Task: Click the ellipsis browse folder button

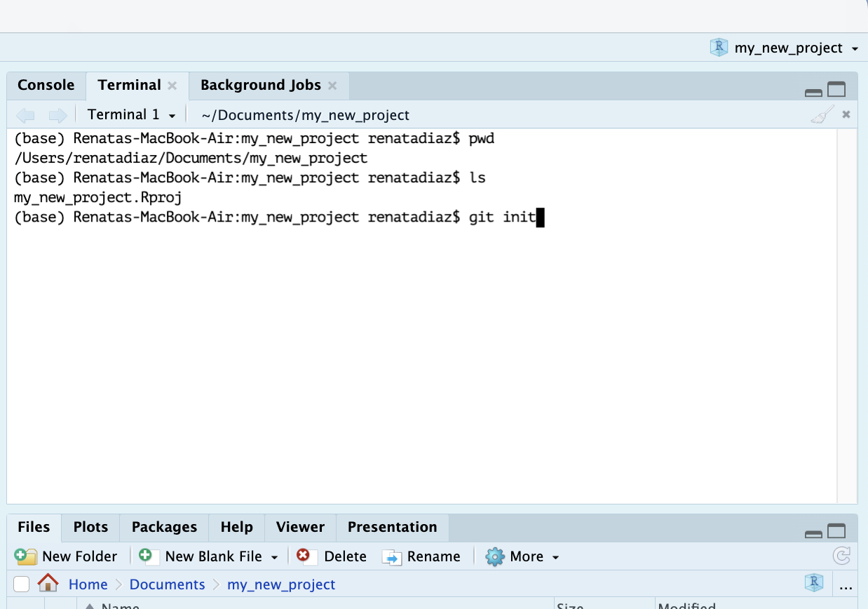Action: (x=846, y=585)
